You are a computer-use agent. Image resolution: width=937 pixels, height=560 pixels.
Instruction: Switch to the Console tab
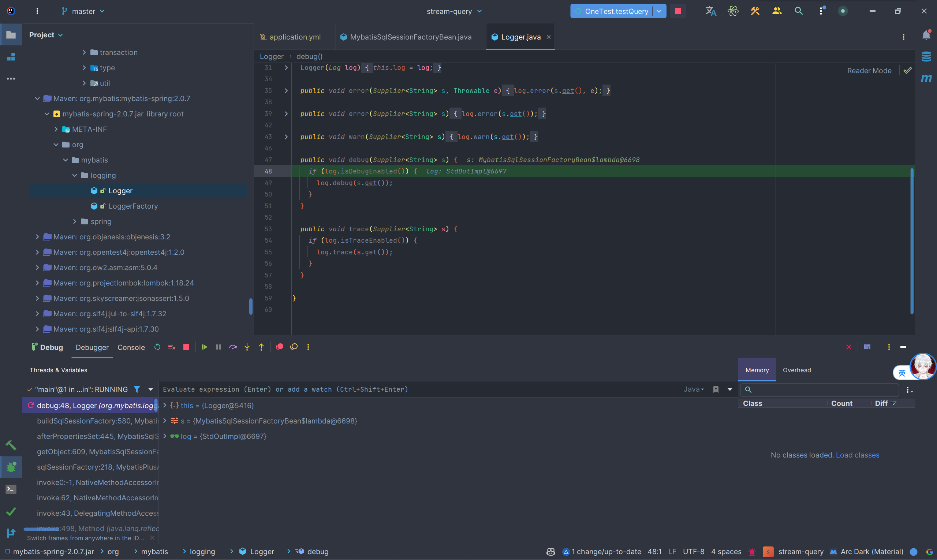click(131, 347)
